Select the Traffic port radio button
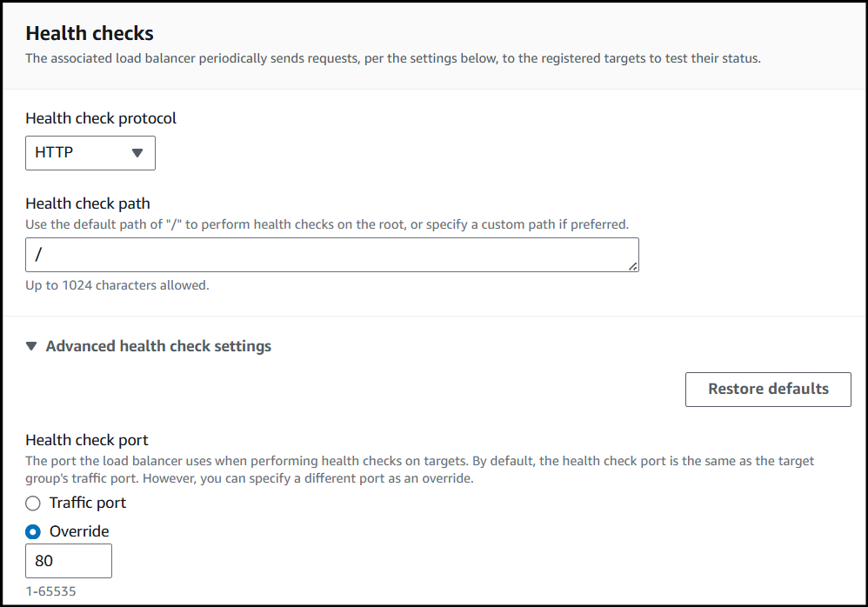 (x=33, y=503)
